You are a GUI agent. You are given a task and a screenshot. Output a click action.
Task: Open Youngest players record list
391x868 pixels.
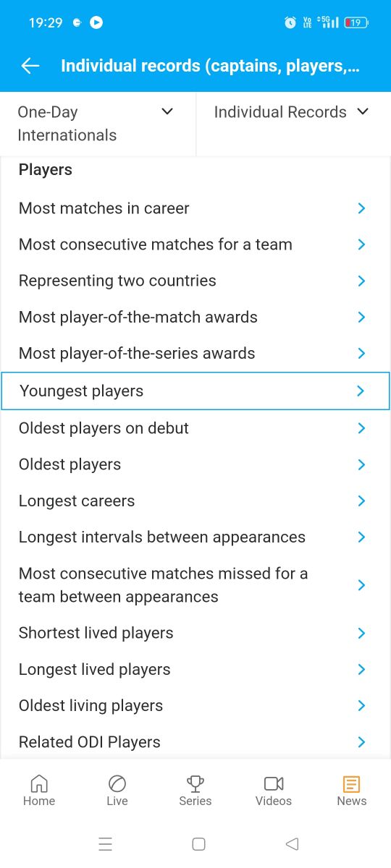click(195, 391)
